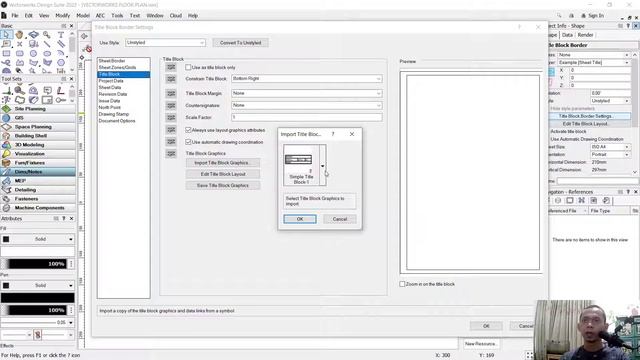
Task: Select the Text tool in Basic palette
Action: click(61, 35)
